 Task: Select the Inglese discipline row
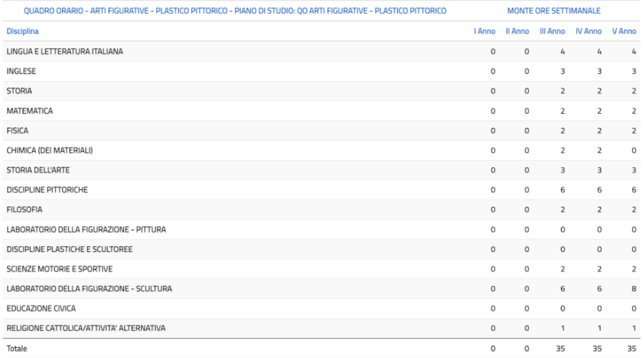pyautogui.click(x=21, y=71)
